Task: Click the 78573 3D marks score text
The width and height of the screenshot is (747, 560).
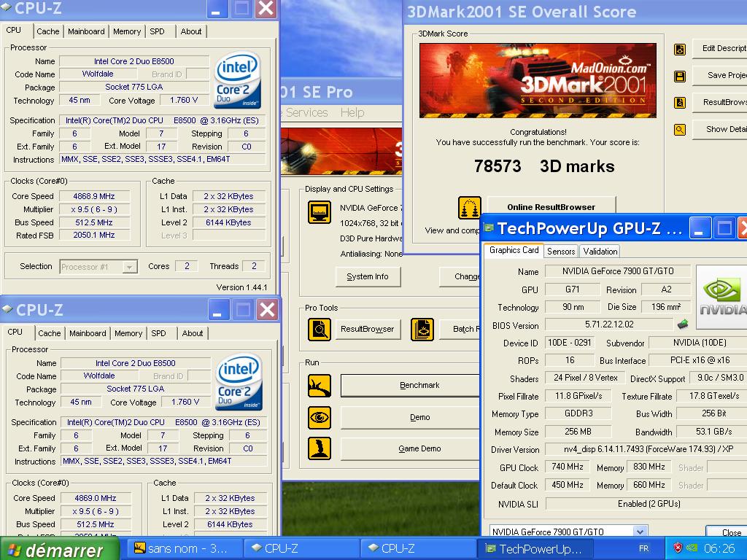Action: 544,166
